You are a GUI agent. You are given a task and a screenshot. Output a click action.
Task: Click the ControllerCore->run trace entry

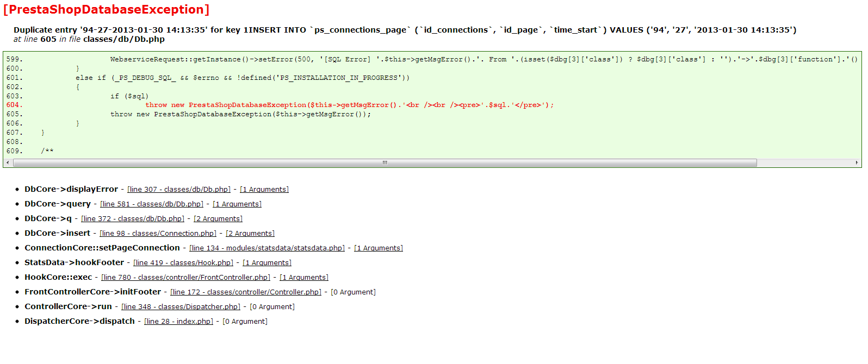pos(68,306)
